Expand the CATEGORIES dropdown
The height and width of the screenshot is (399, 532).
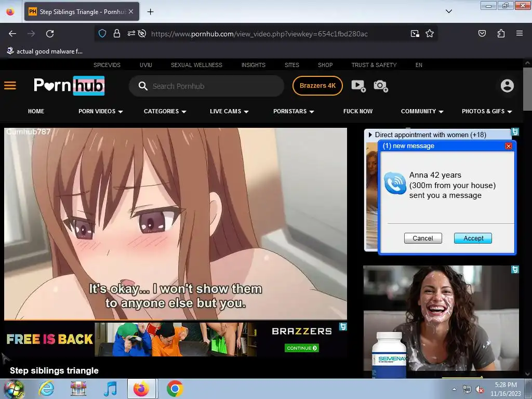(165, 111)
